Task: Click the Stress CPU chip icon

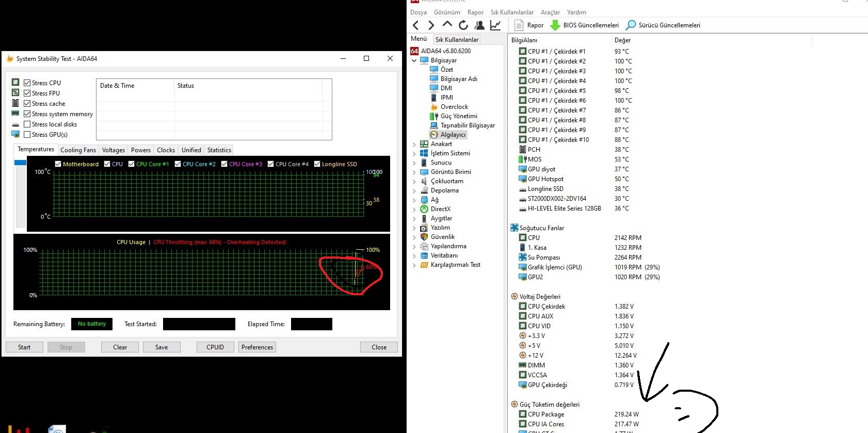Action: [x=15, y=82]
